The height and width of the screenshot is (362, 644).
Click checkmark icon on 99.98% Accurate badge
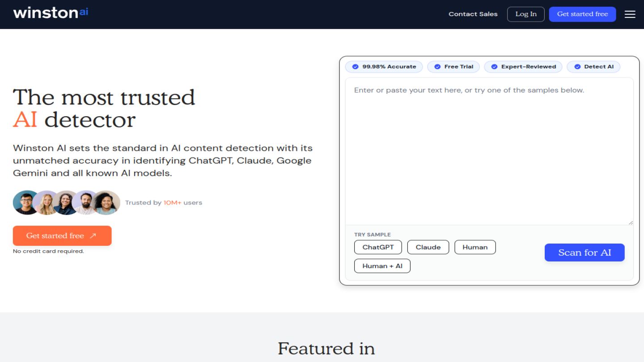pyautogui.click(x=355, y=67)
